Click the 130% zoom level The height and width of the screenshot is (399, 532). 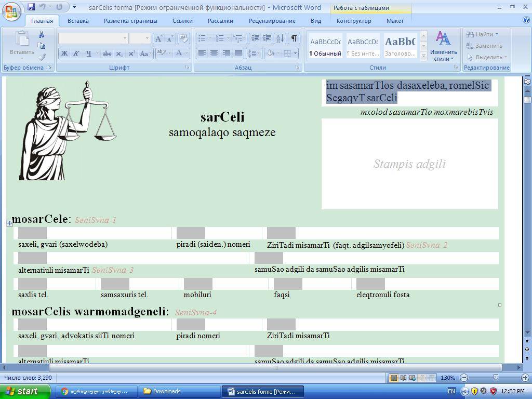[448, 378]
